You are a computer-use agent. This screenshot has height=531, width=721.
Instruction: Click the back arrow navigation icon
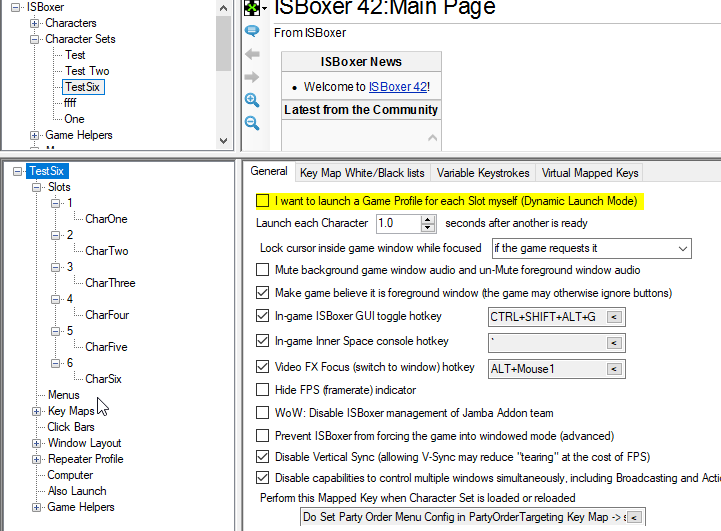pos(252,54)
